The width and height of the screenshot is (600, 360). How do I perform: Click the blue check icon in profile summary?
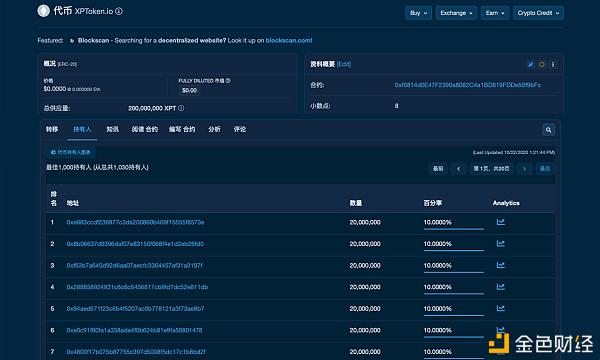[531, 64]
